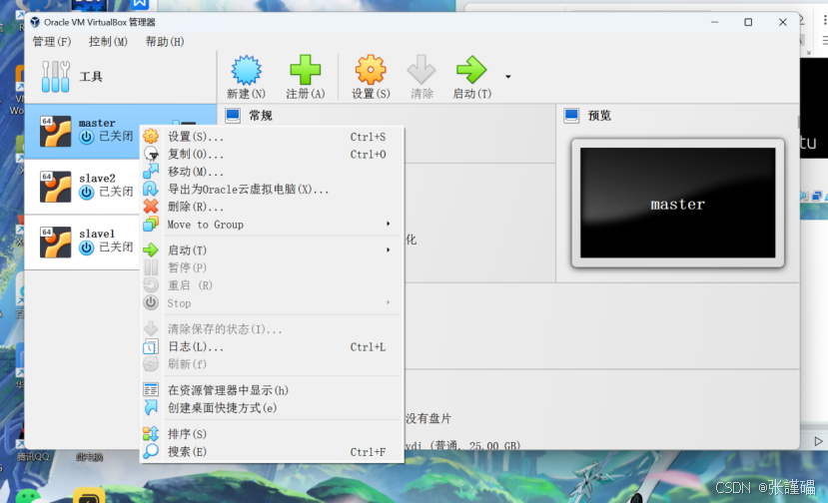Choose 排序(S) in the context menu
Image resolution: width=828 pixels, height=504 pixels.
point(272,434)
